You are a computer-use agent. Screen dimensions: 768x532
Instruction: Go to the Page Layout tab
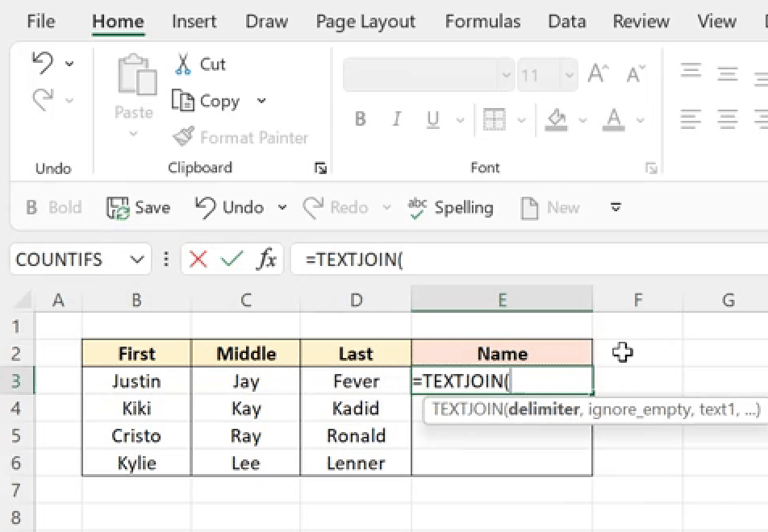(x=365, y=22)
